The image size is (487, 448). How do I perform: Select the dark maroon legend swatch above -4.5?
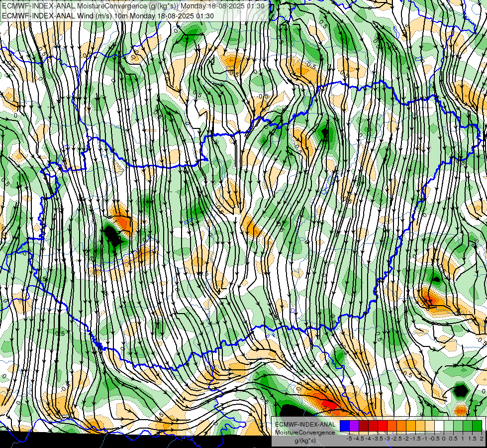pos(364,426)
